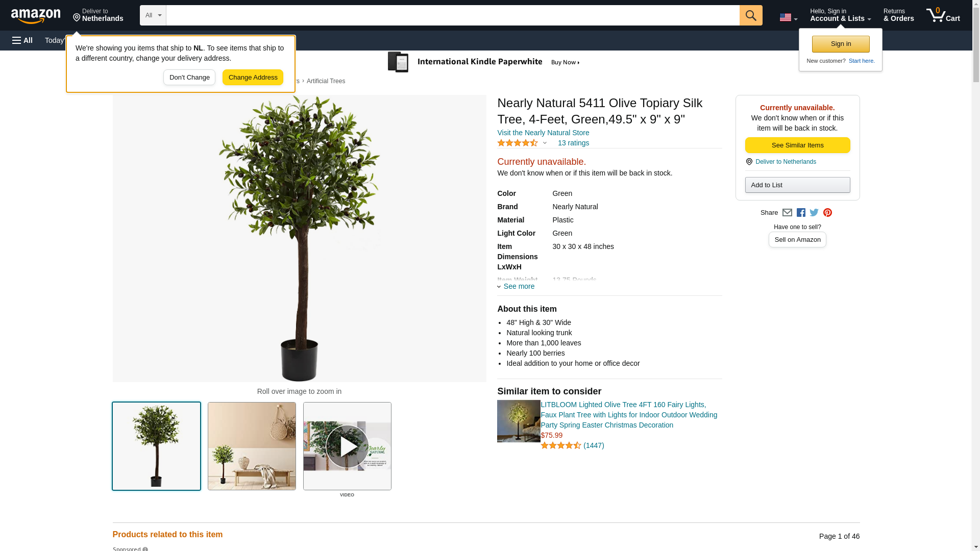Visit the Nearly Natural Store link
Image resolution: width=980 pixels, height=551 pixels.
(543, 133)
